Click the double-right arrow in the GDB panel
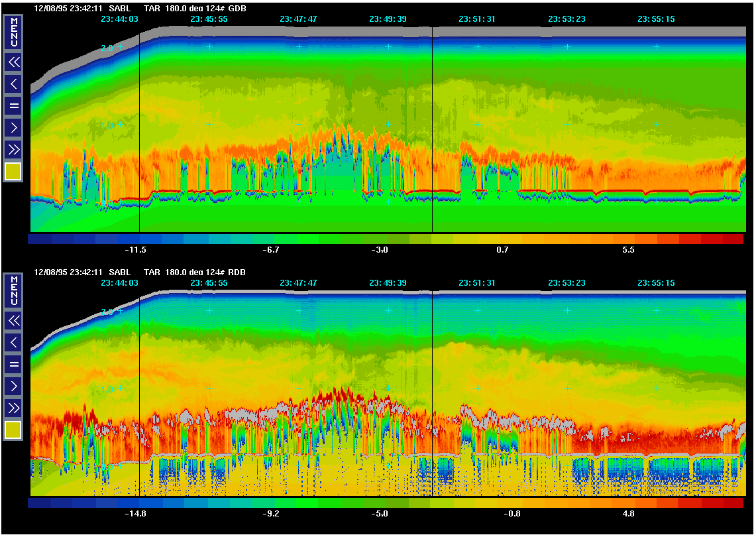The width and height of the screenshot is (756, 537). pyautogui.click(x=13, y=149)
